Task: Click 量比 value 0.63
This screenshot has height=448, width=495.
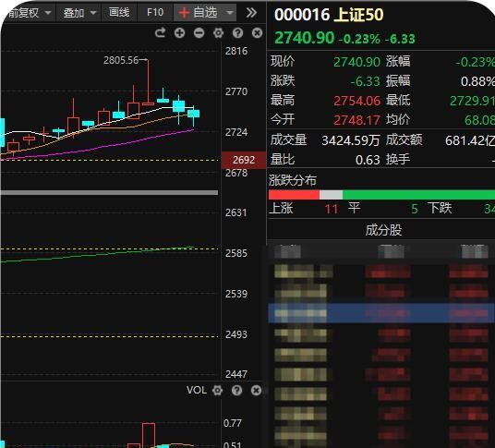Action: 368,160
